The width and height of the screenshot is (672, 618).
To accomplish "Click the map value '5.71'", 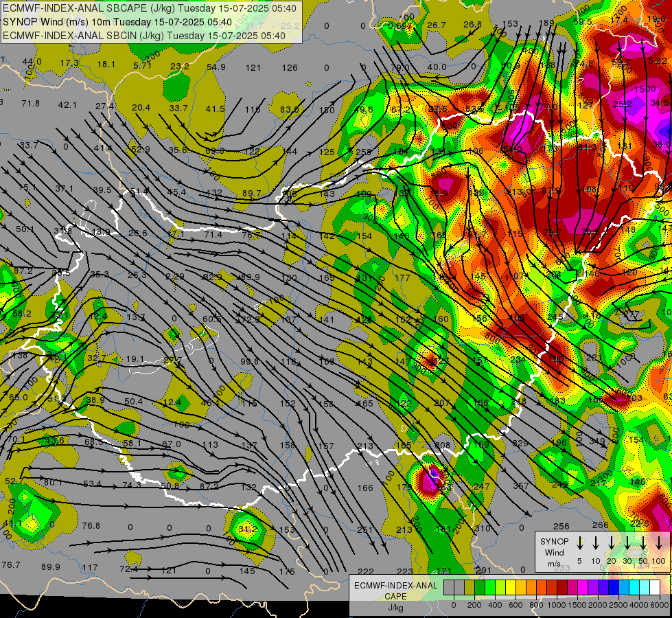I will [x=142, y=66].
